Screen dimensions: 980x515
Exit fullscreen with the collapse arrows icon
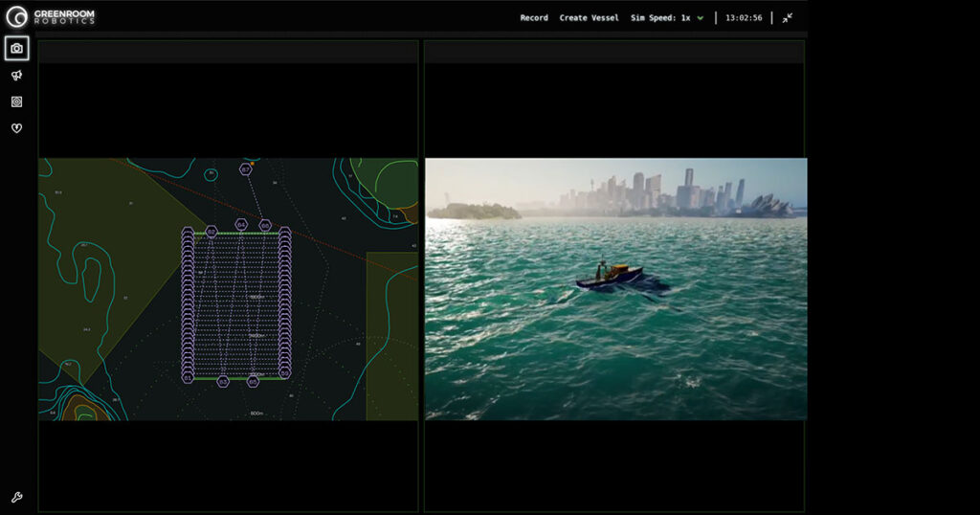pyautogui.click(x=787, y=18)
